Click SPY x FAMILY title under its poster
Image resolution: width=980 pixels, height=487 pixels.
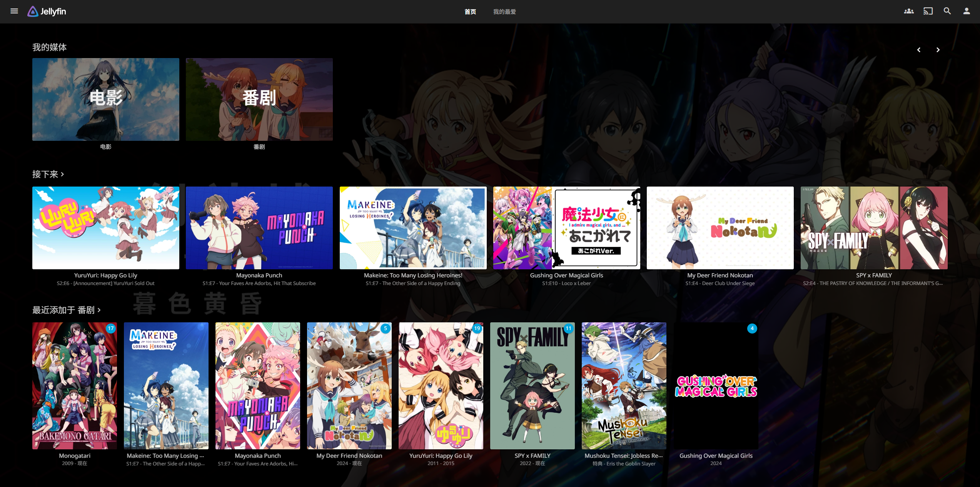tap(533, 456)
